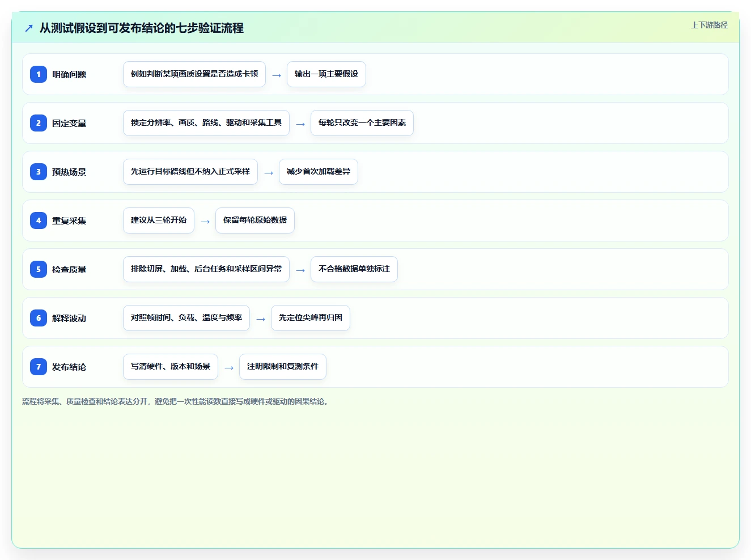Select the 重复采集 step label
Viewport: 751px width, 560px height.
tap(69, 221)
